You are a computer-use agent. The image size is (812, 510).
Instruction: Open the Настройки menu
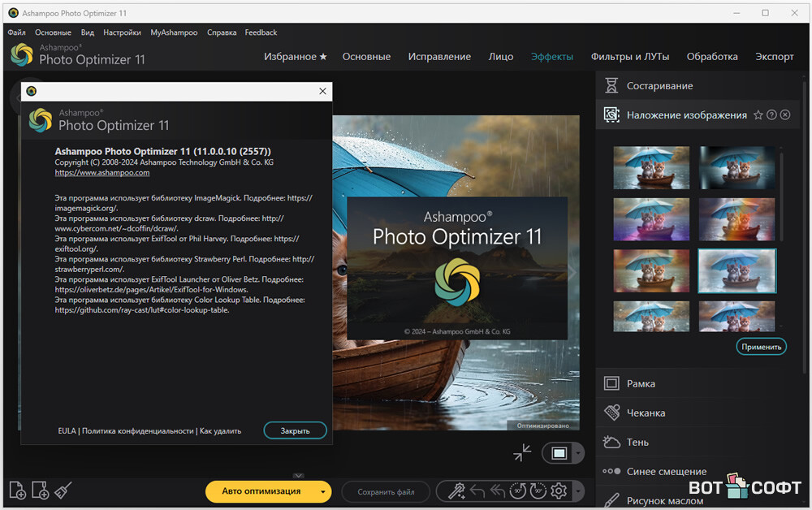point(123,32)
